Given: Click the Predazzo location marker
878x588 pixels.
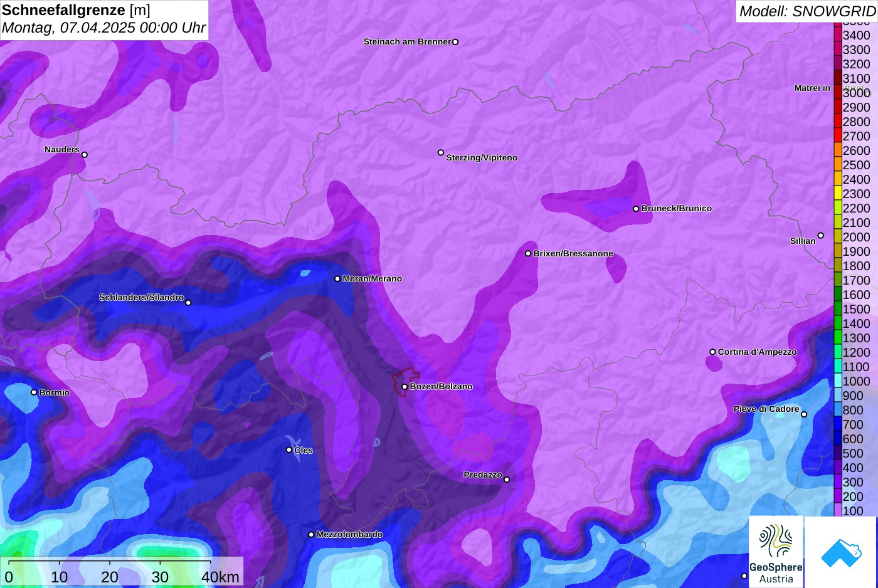Looking at the screenshot, I should pos(507,480).
